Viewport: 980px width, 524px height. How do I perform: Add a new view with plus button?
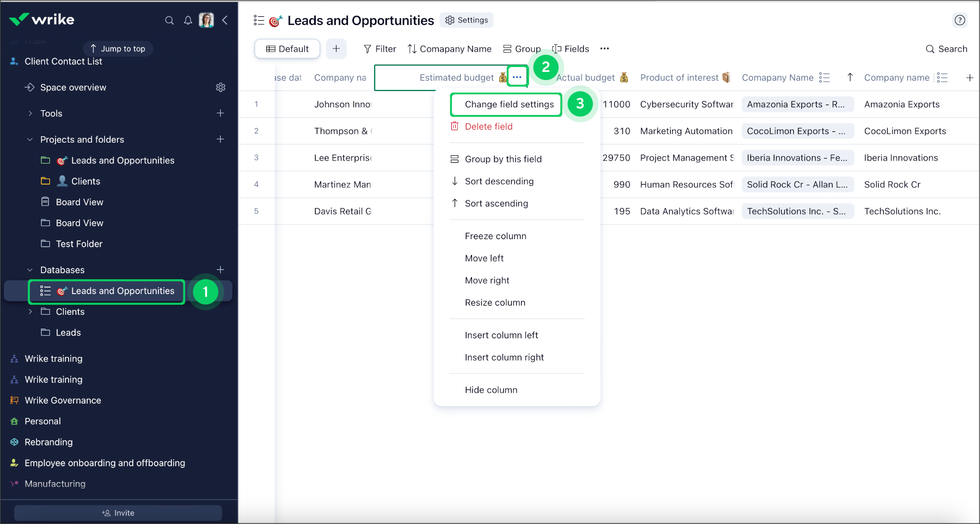pyautogui.click(x=336, y=49)
